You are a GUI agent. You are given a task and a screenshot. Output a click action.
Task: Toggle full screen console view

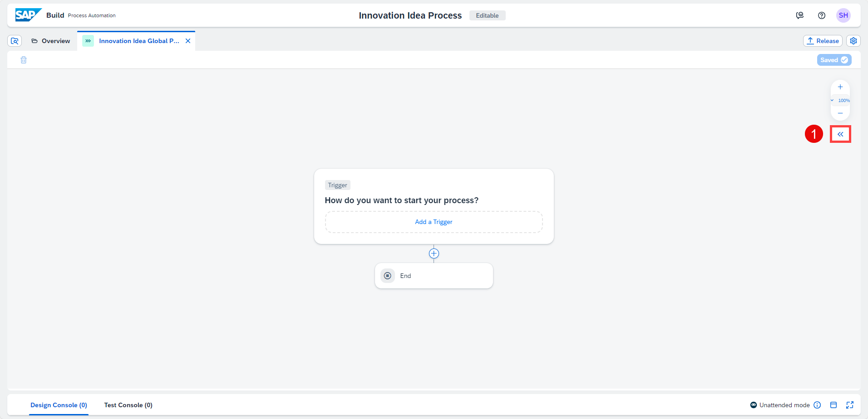[x=850, y=405]
